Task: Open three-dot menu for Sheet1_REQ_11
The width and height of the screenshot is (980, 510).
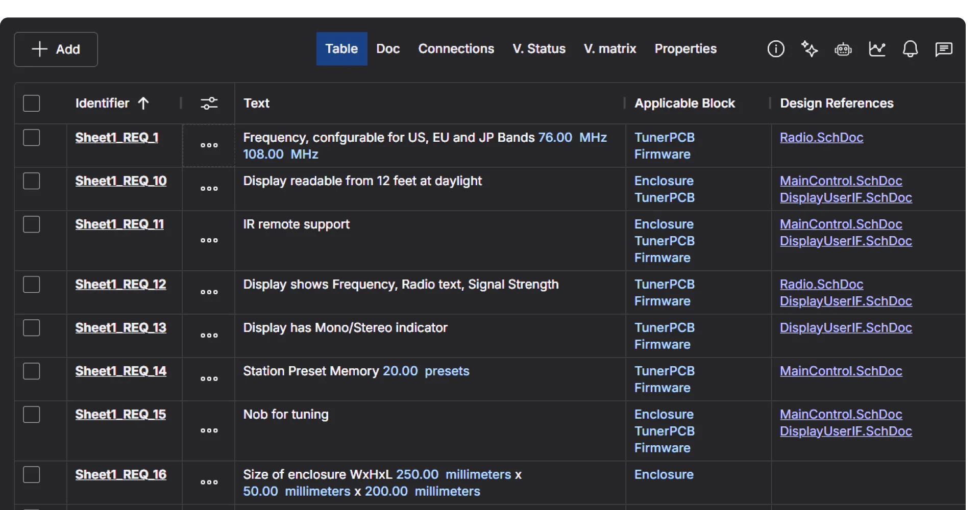Action: tap(209, 240)
